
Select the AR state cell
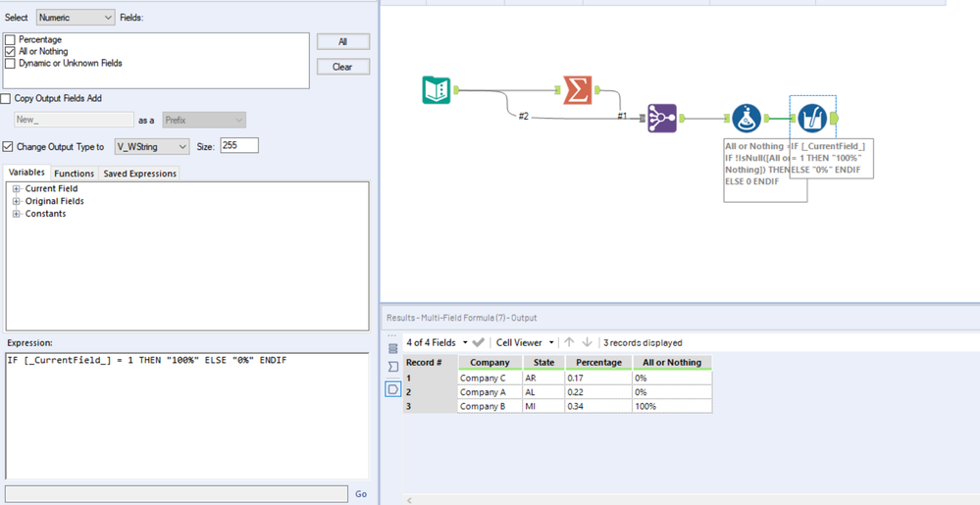(x=543, y=379)
